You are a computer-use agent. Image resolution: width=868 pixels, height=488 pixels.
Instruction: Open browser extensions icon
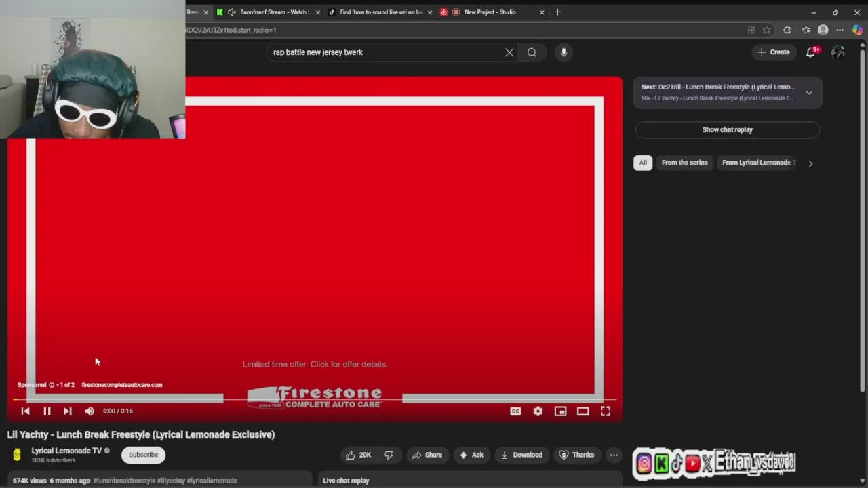(x=787, y=30)
